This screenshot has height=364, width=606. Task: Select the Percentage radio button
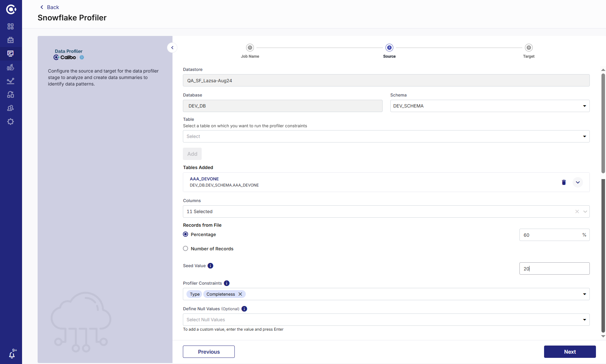(185, 234)
